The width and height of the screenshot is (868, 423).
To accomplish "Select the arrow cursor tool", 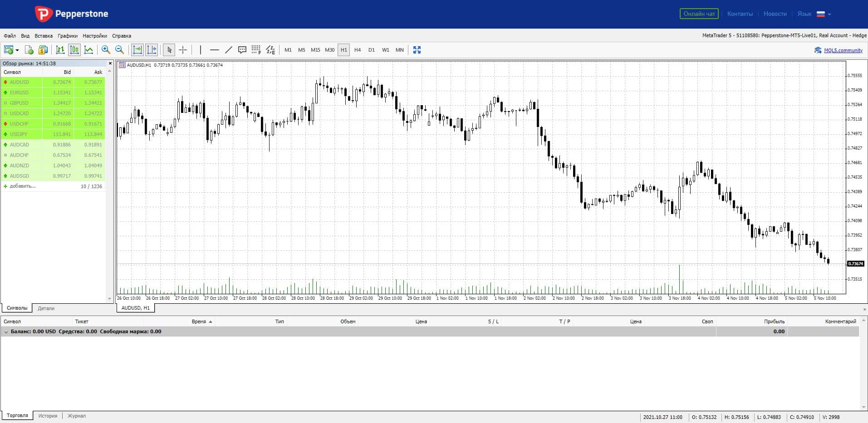I will coord(169,50).
